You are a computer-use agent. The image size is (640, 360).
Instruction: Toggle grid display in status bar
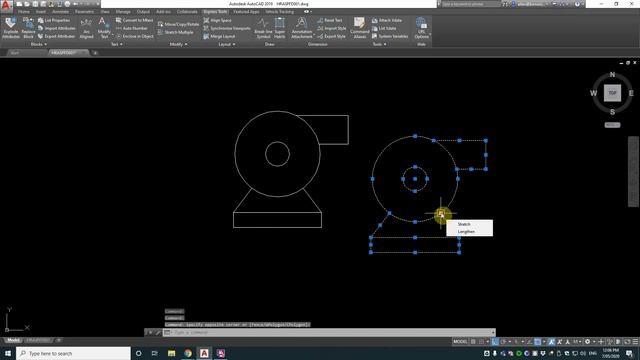tap(473, 342)
